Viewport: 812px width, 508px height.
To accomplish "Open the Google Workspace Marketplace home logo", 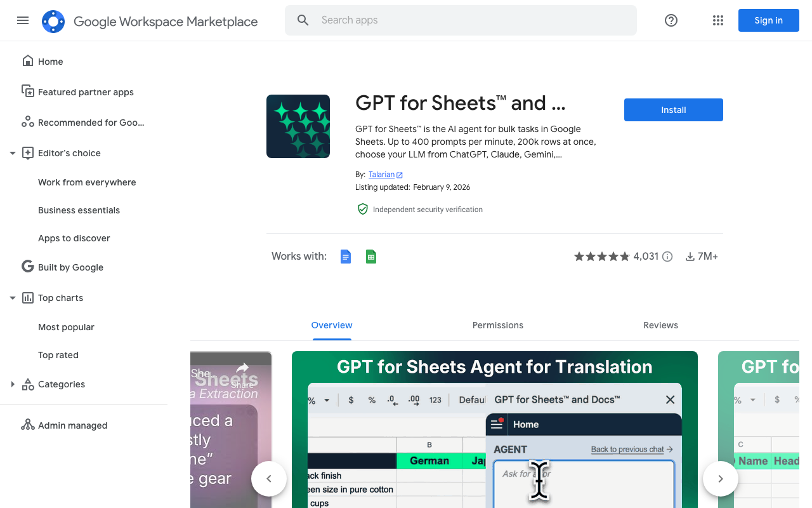I will click(x=53, y=21).
